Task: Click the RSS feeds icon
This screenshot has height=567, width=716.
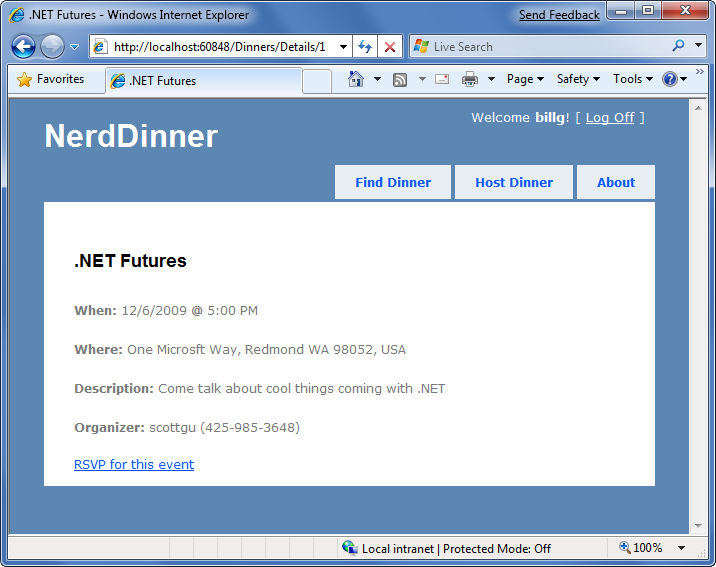Action: tap(400, 80)
